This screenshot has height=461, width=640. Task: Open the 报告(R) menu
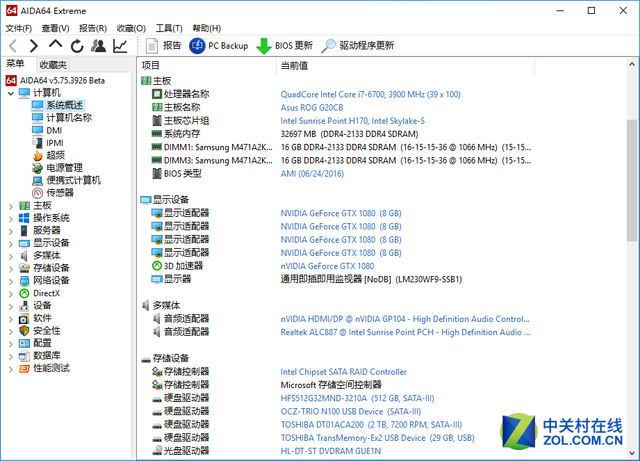pyautogui.click(x=93, y=28)
